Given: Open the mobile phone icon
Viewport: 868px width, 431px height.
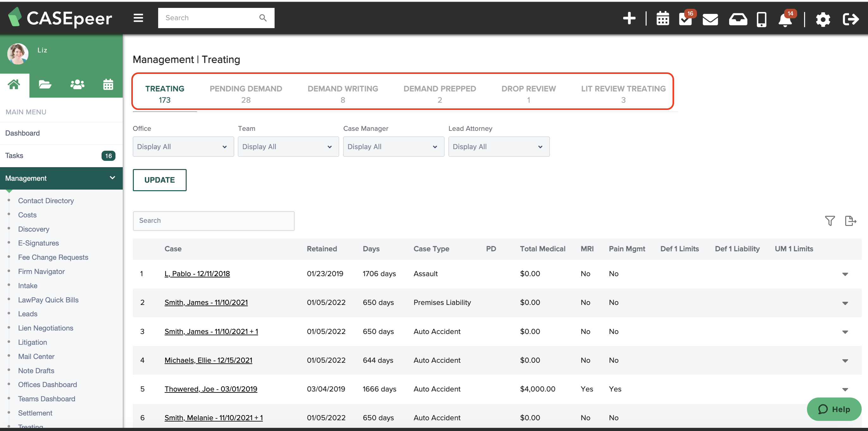Looking at the screenshot, I should point(761,19).
